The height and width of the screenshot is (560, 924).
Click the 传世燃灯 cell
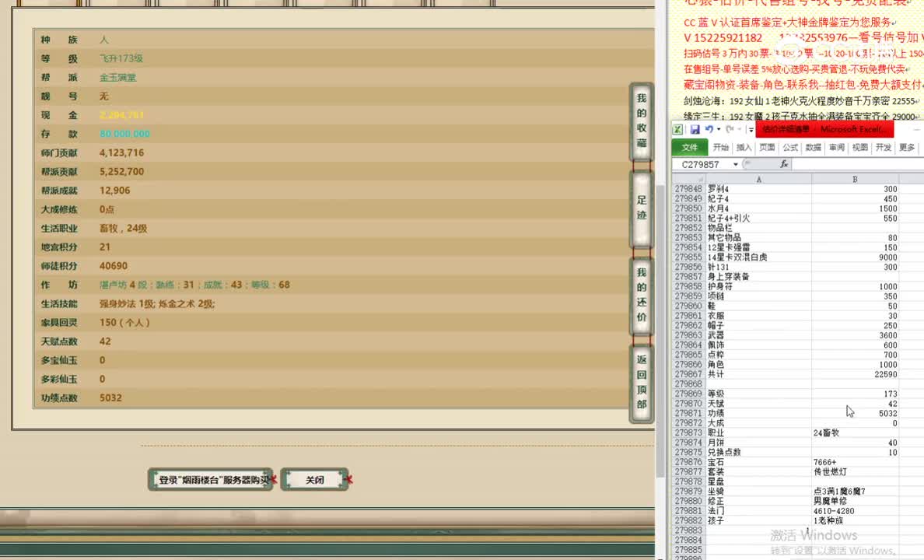[855, 471]
